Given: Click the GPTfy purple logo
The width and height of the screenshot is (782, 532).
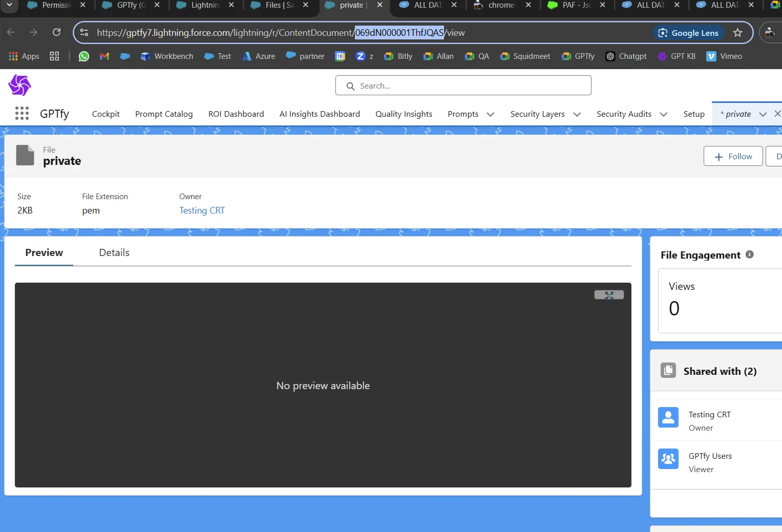Looking at the screenshot, I should [x=20, y=85].
